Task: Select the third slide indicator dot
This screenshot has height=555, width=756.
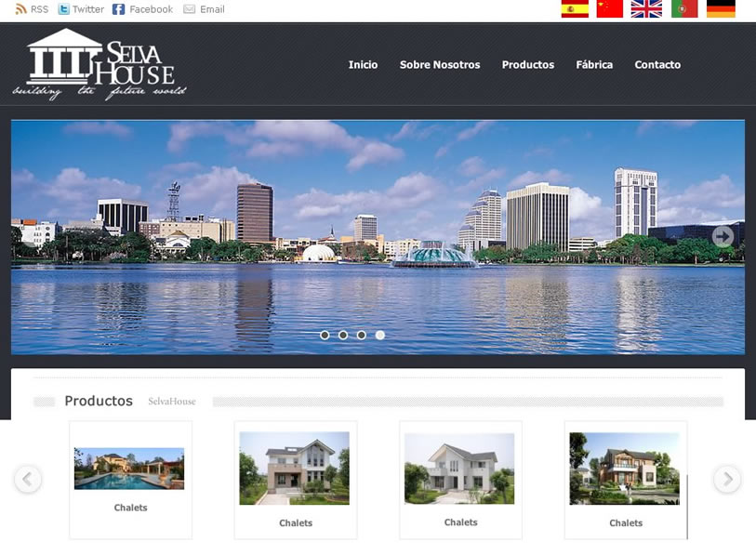Action: (362, 335)
